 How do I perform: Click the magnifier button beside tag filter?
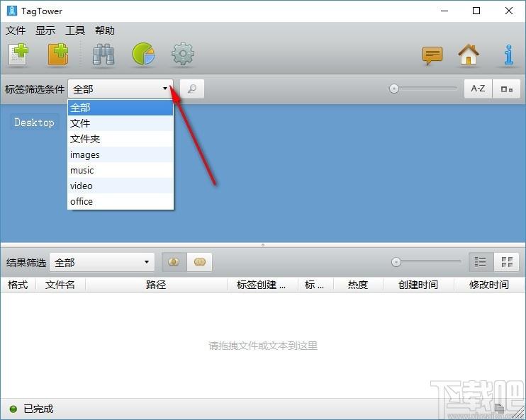tap(191, 89)
